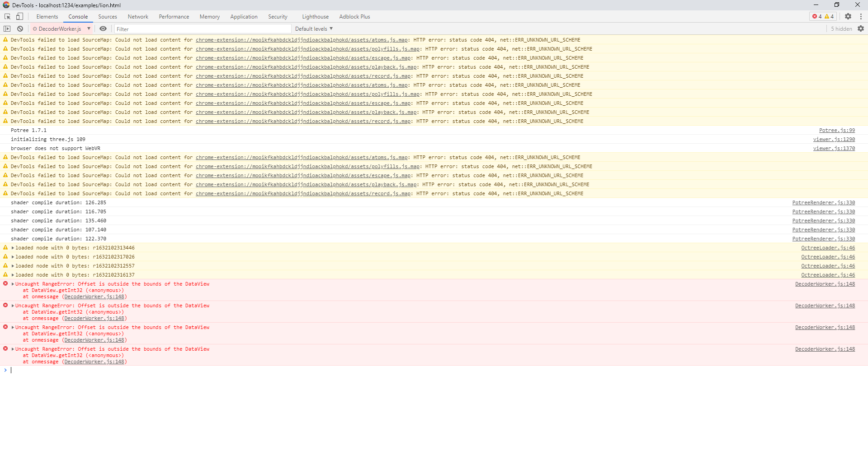Screen dimensions: 868x470
Task: Expand the second Uncaught RangeError entry
Action: point(13,305)
